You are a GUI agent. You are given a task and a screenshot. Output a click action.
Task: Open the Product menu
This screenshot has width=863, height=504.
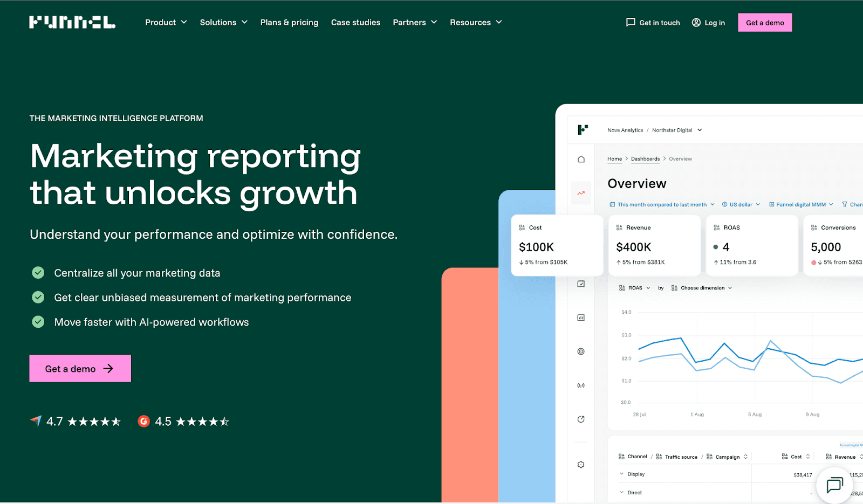point(166,22)
